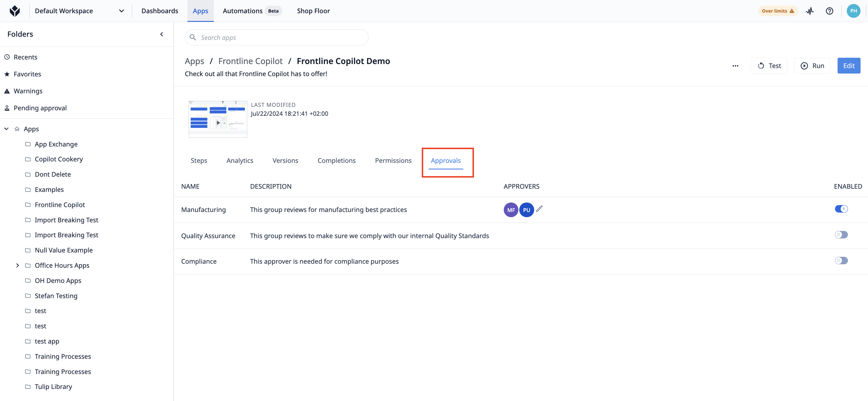Screen dimensions: 868x401
Task: Expand the Office Hours Apps folder
Action: click(18, 265)
